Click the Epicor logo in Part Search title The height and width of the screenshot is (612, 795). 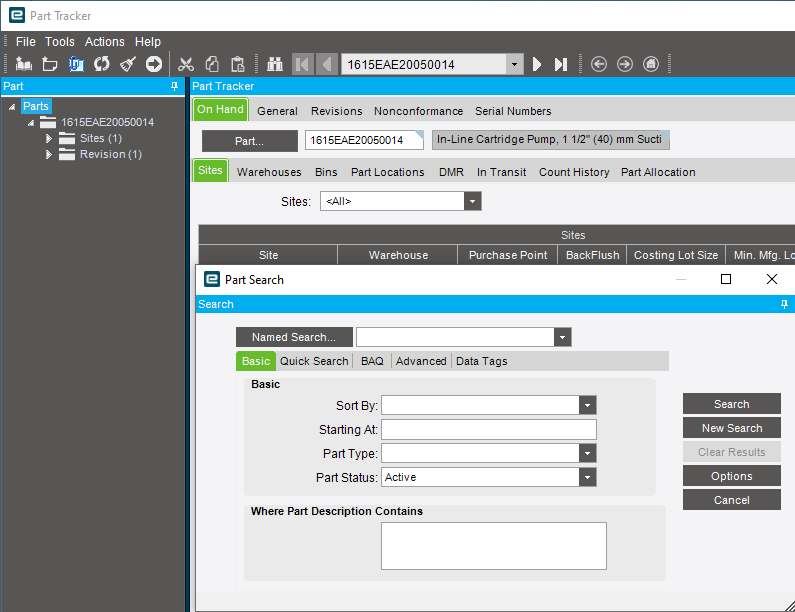(x=212, y=279)
